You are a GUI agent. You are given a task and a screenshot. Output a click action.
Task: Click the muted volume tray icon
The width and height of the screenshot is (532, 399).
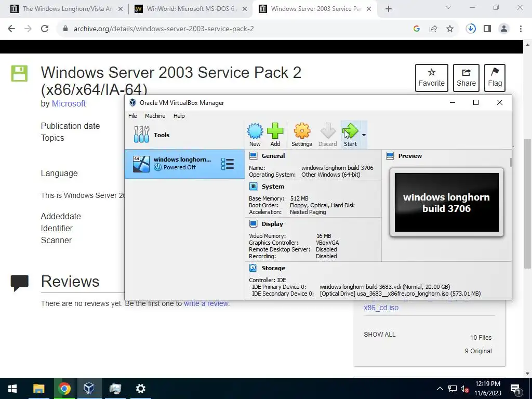point(465,389)
